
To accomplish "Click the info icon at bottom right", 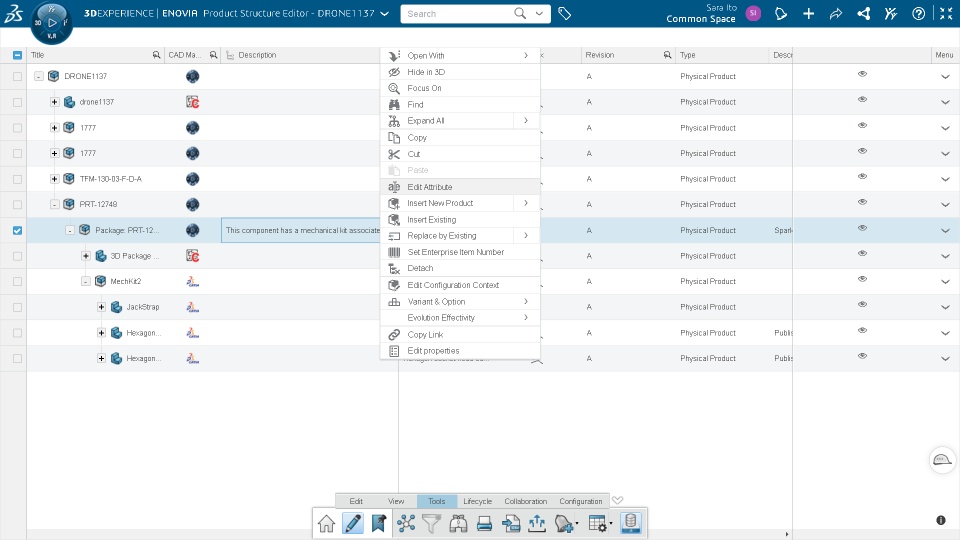I will tap(941, 520).
